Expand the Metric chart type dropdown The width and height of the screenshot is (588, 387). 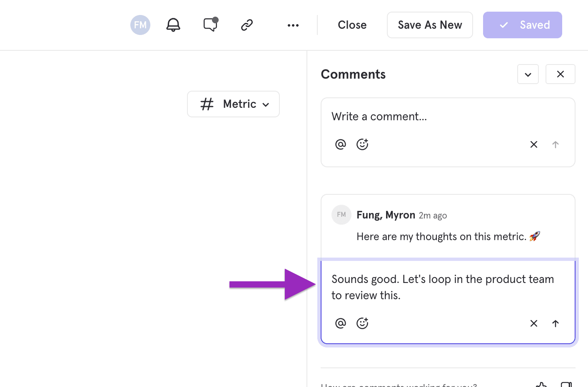coord(233,104)
